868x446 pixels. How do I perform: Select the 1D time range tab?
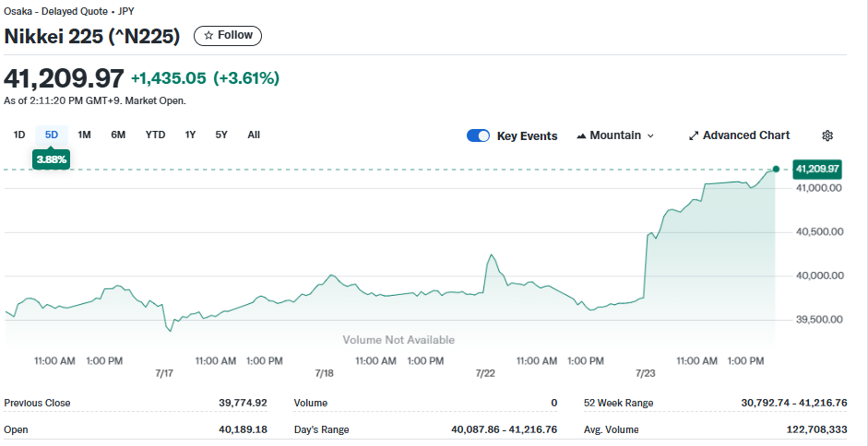coord(19,135)
